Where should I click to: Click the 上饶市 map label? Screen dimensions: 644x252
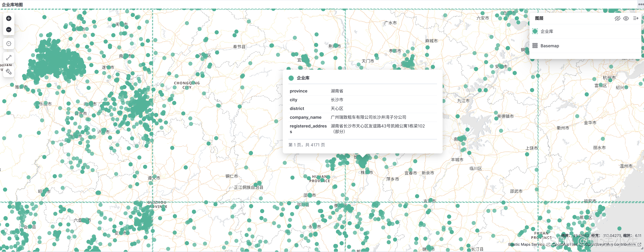[531, 148]
